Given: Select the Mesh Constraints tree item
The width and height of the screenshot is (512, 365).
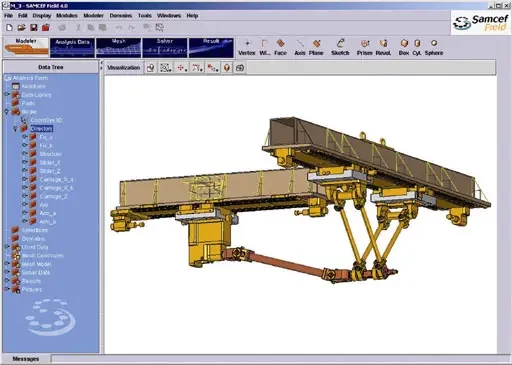Looking at the screenshot, I should [x=42, y=255].
